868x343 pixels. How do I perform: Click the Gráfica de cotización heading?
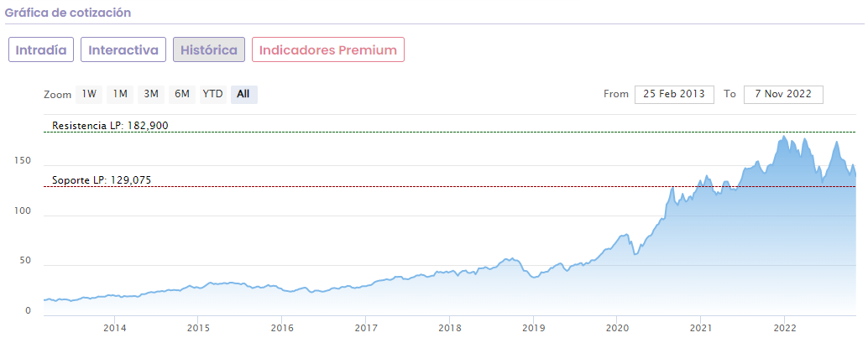[x=67, y=13]
